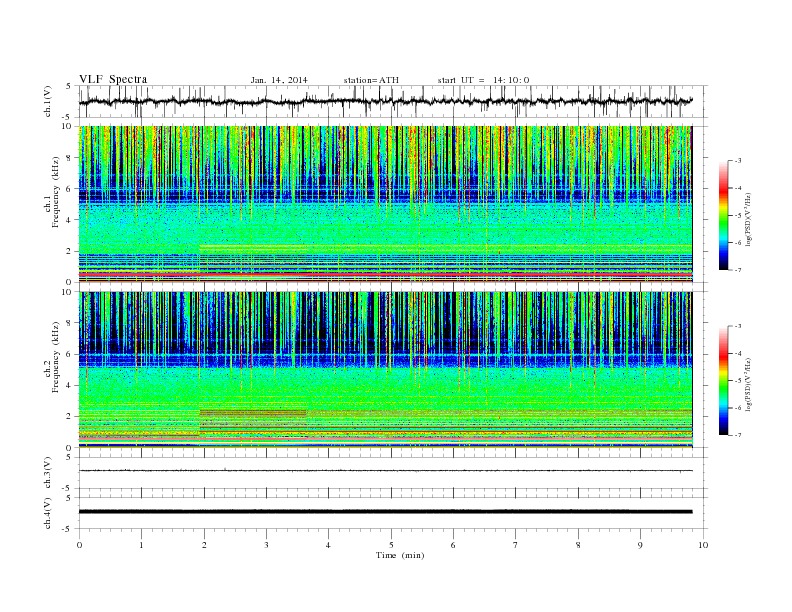
Task: Click time axis tick label '2'
Action: 204,545
